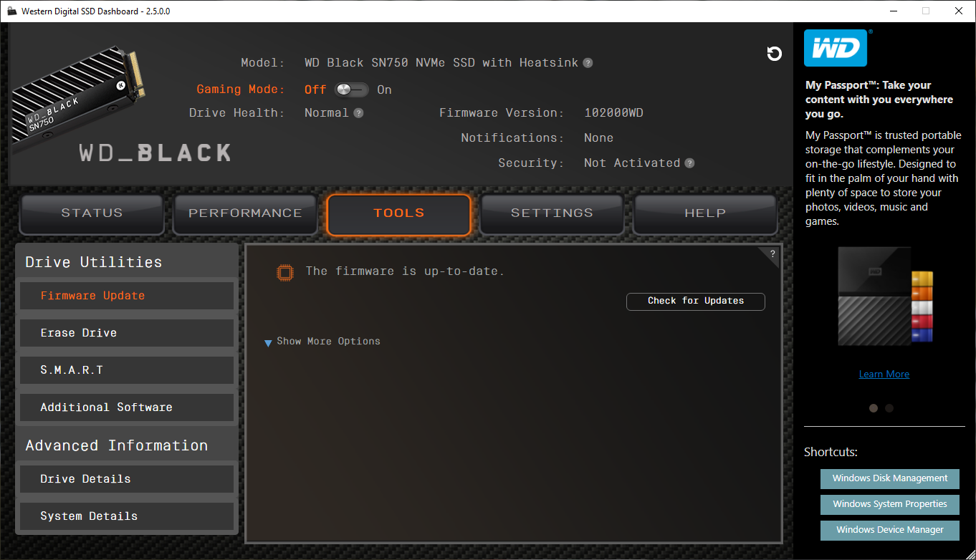Click help icon next to Security status
The width and height of the screenshot is (976, 560).
(689, 163)
